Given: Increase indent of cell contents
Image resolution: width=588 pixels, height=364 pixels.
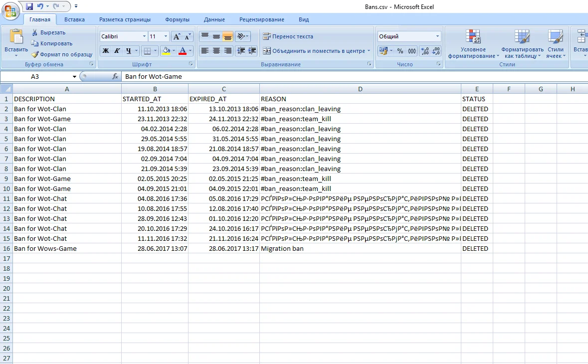Looking at the screenshot, I should coord(252,50).
